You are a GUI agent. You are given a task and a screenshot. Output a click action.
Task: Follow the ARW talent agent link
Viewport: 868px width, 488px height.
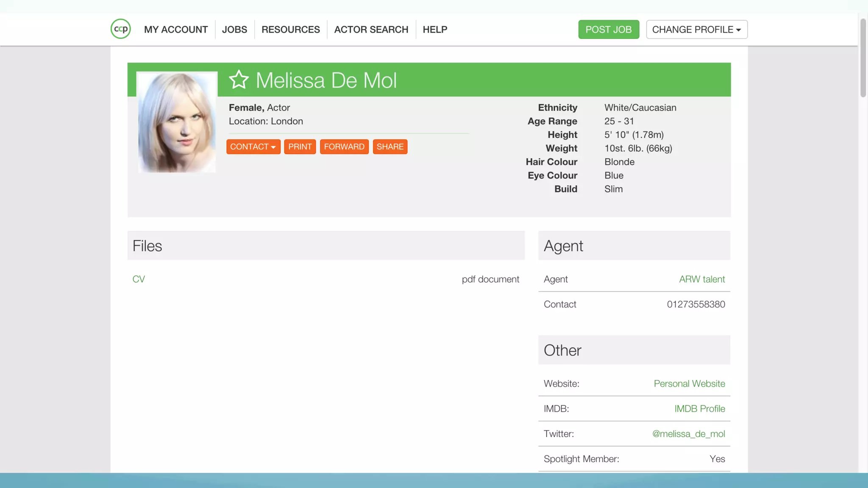point(702,279)
